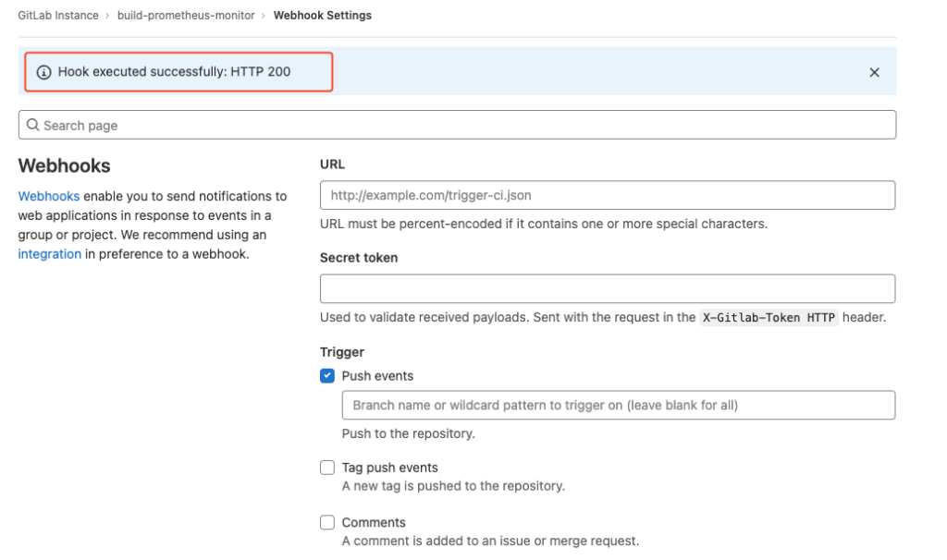Enable the Comments trigger checkbox

[327, 522]
